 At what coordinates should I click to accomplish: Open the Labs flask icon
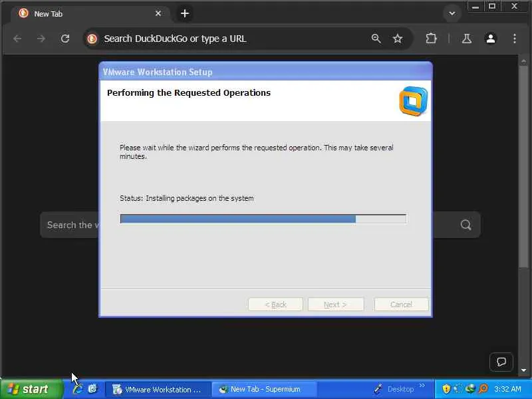pyautogui.click(x=467, y=39)
